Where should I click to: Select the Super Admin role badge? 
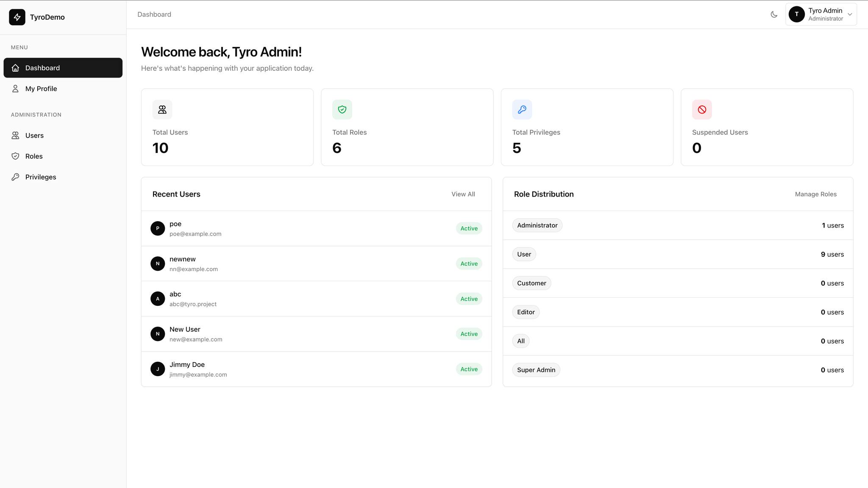pos(536,370)
